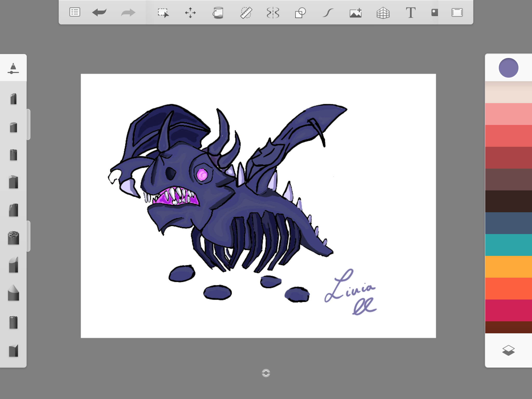
Task: Choose the flood fill bucket tool
Action: coord(218,12)
